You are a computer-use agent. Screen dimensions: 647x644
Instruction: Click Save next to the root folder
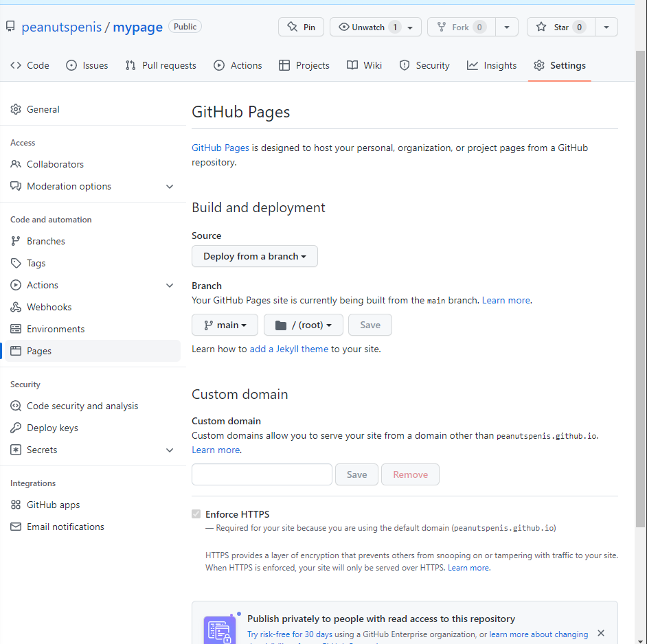370,325
